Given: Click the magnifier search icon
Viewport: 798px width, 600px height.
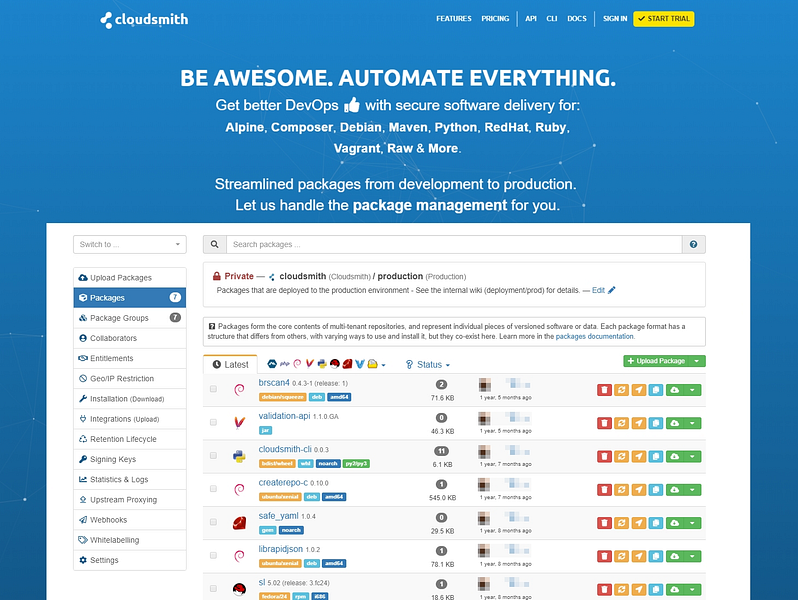Looking at the screenshot, I should 215,244.
